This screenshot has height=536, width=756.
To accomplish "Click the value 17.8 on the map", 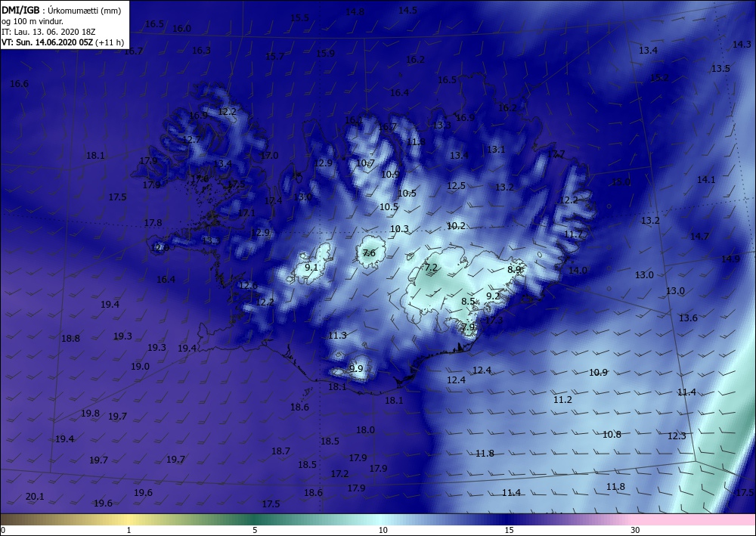I will [x=153, y=223].
